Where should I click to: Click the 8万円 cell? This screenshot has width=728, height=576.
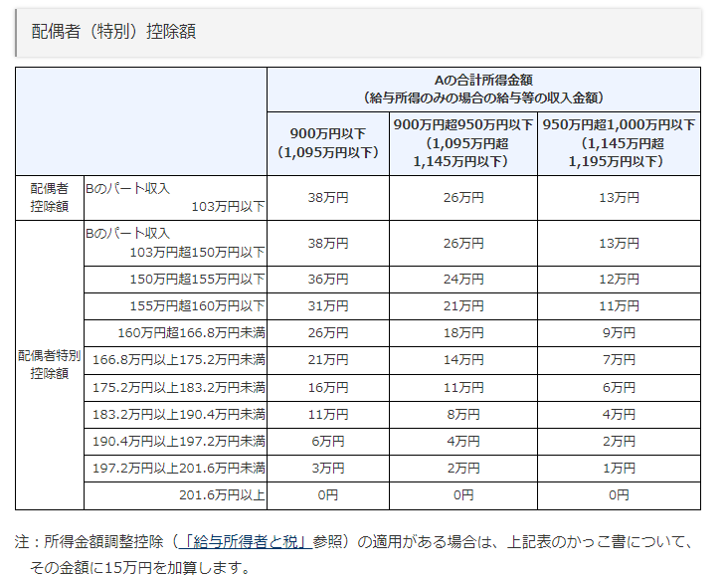[x=462, y=415]
